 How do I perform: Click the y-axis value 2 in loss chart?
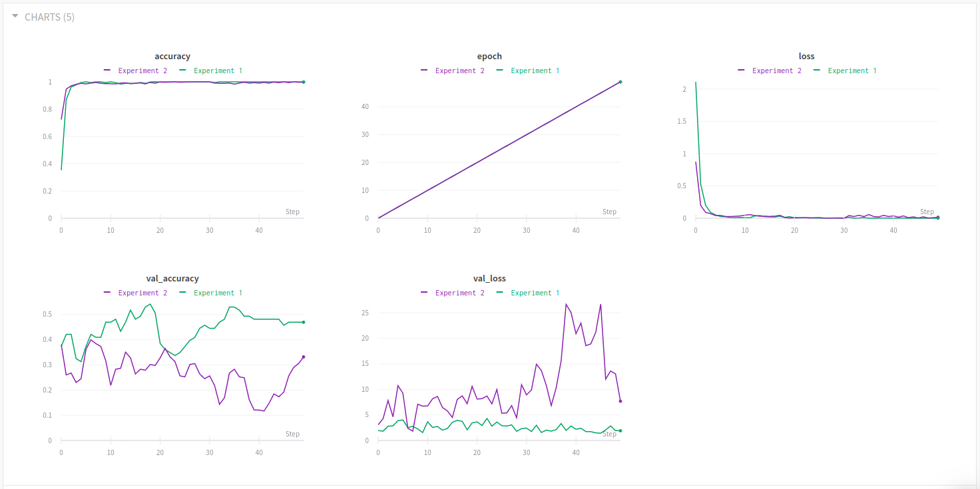pyautogui.click(x=684, y=88)
